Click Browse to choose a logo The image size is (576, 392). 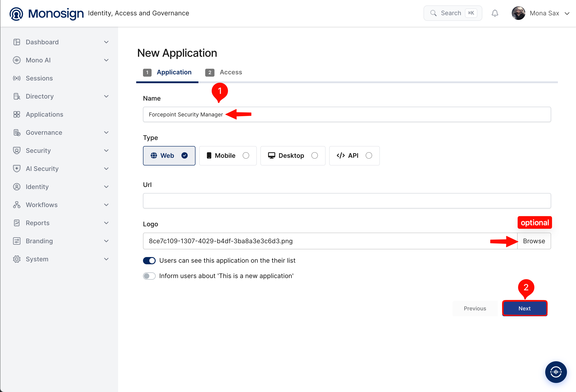point(534,241)
